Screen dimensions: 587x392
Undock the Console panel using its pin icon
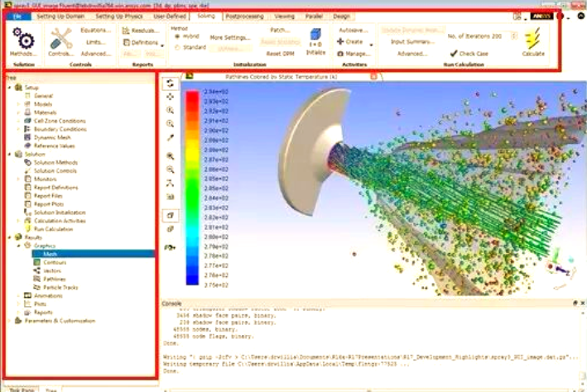[x=575, y=303]
